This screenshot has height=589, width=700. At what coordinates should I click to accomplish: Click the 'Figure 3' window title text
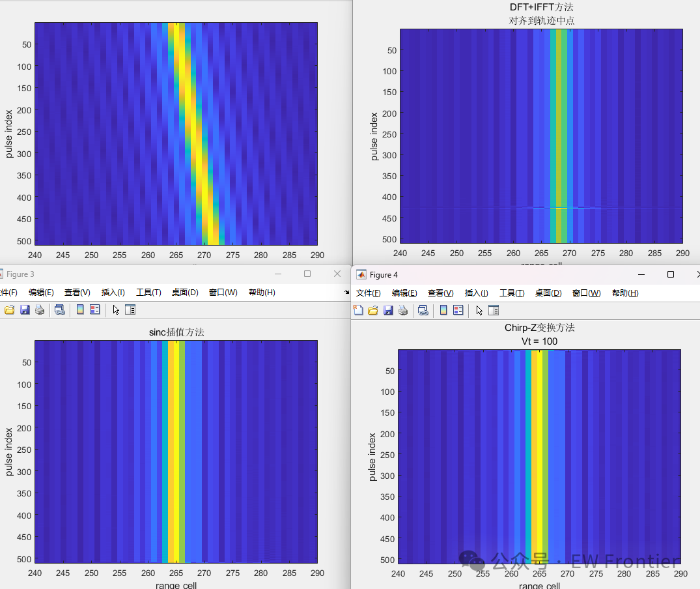click(20, 274)
